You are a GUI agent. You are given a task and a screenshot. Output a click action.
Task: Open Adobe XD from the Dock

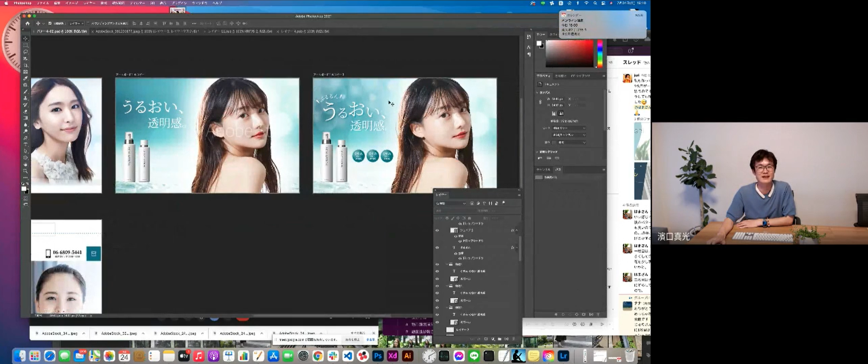393,356
